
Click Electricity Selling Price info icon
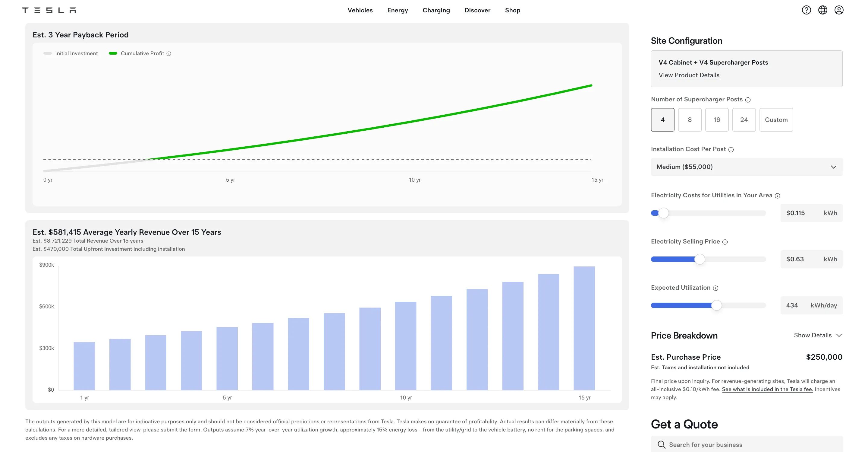[725, 242]
